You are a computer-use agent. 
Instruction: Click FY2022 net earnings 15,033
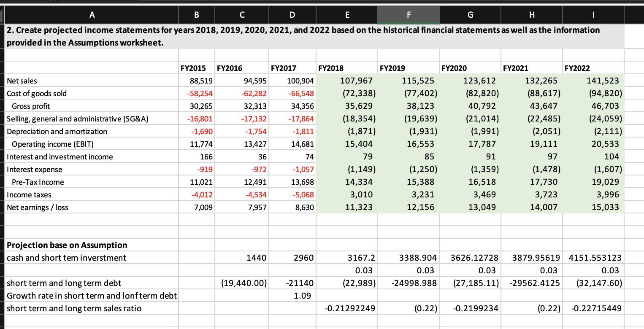coord(606,207)
